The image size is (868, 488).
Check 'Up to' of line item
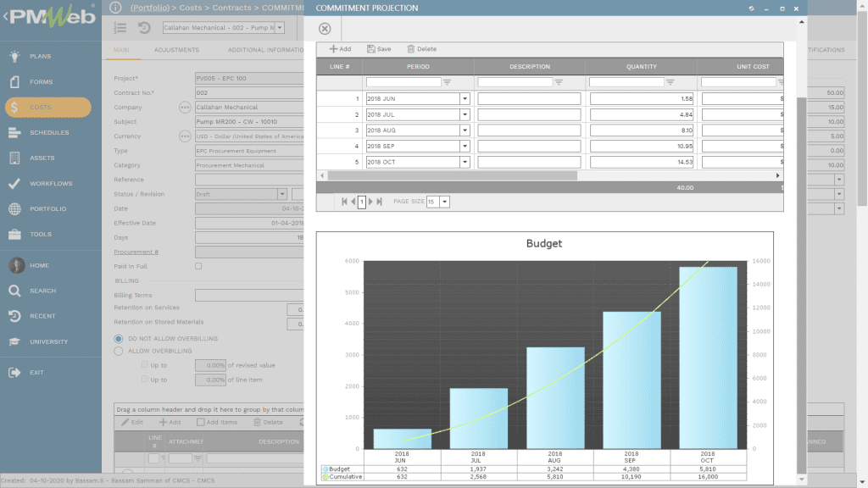pyautogui.click(x=144, y=379)
